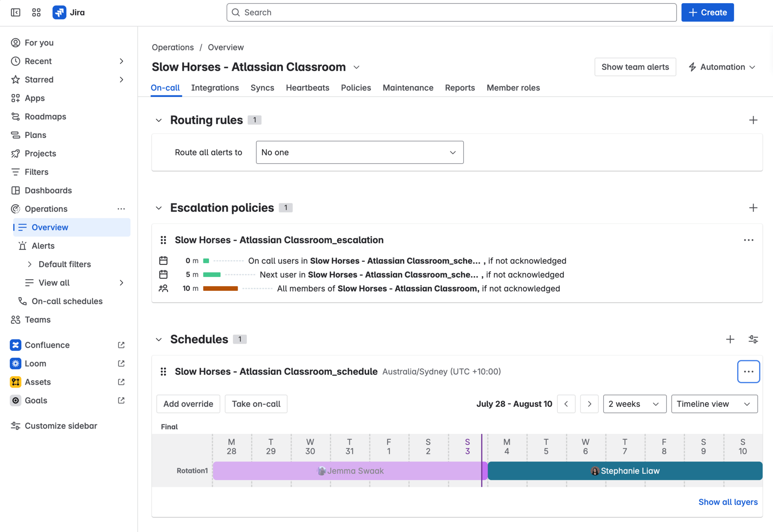The image size is (773, 532).
Task: Open the Timeline view dropdown
Action: 714,404
